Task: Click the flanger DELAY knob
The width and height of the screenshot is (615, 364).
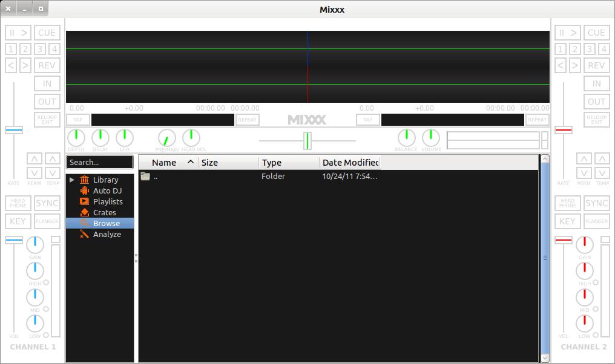Action: (x=100, y=137)
